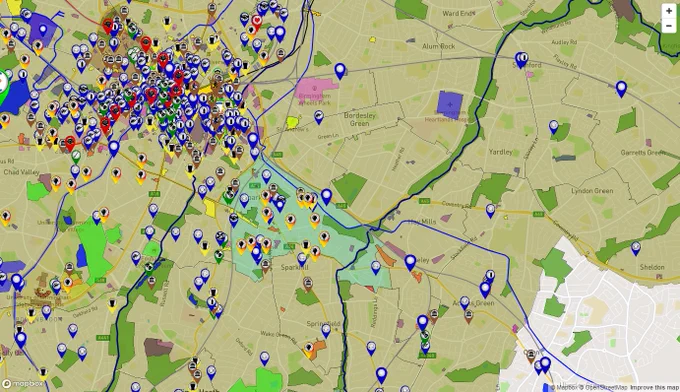The height and width of the screenshot is (392, 680).
Task: Click the pink Birmingham Wheels Park area
Action: pos(315,91)
